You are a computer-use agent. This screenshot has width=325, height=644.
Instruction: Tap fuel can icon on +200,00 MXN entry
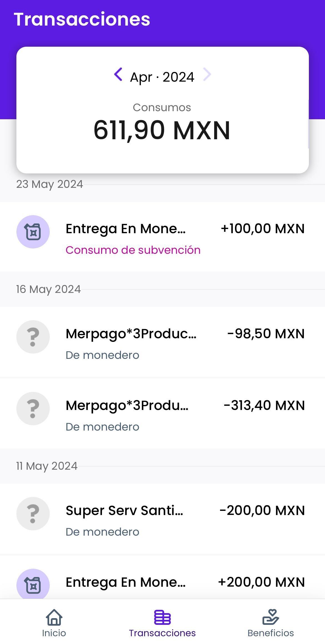pyautogui.click(x=33, y=584)
